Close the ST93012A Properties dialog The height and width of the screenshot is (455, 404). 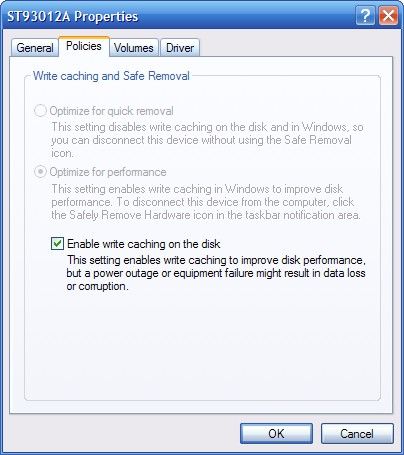coord(388,16)
